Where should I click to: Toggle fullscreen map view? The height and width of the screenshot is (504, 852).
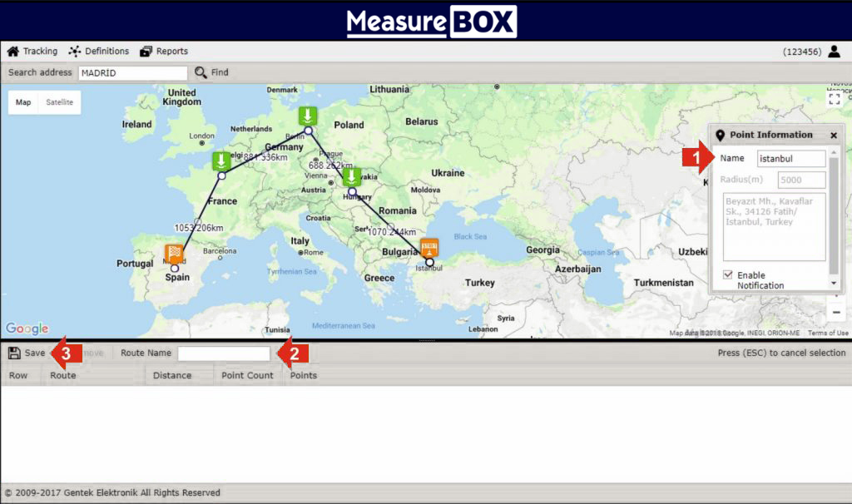834,98
